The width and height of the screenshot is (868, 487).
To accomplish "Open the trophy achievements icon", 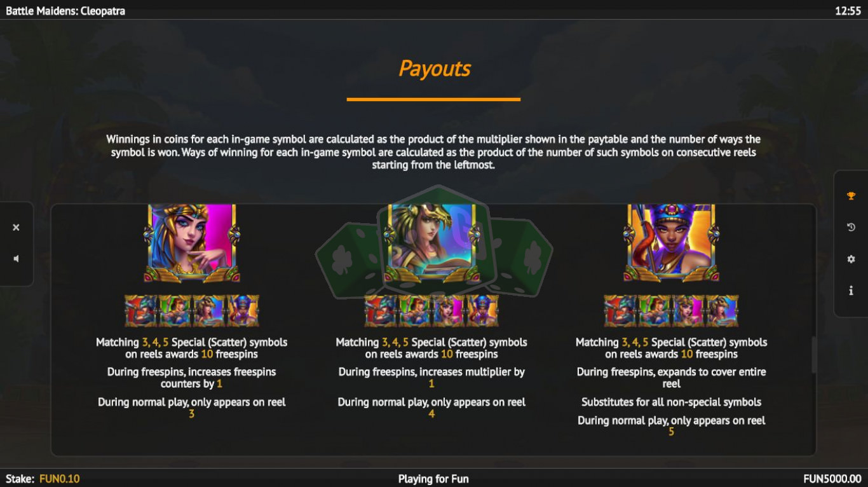I will (x=851, y=196).
